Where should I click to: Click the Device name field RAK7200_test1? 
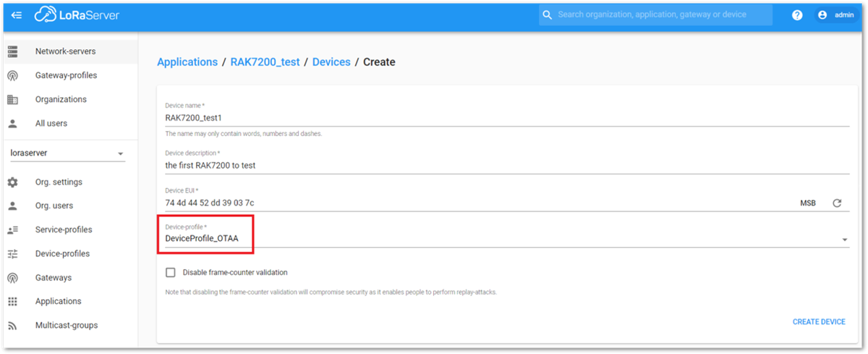tap(507, 118)
